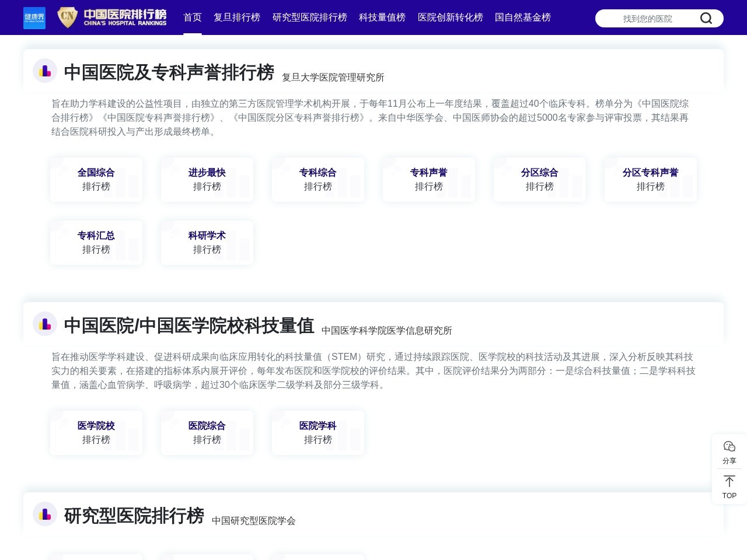Click the 中国医院及专科声誉排行榜 heading

click(169, 72)
